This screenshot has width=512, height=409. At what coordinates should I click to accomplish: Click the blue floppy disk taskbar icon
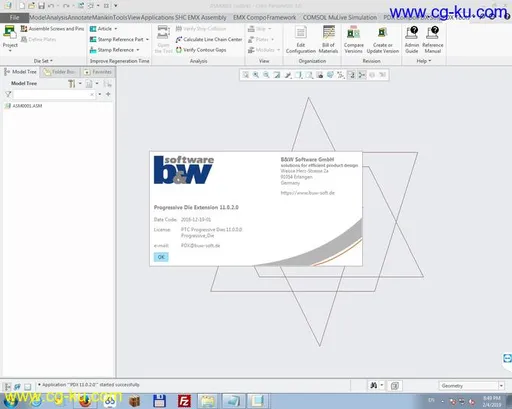click(159, 401)
